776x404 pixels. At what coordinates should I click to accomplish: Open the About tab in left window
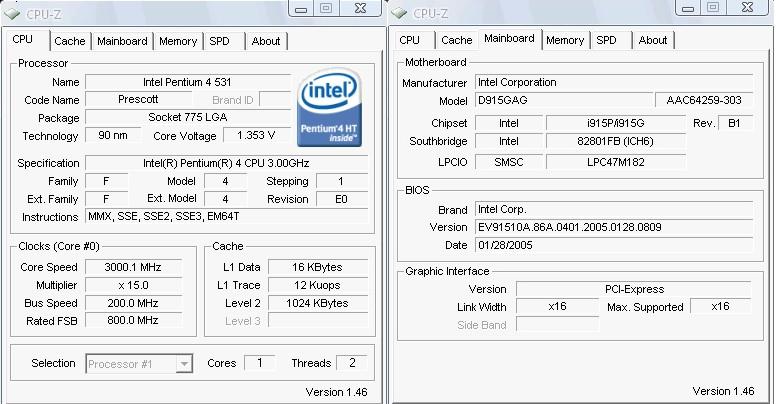click(266, 41)
